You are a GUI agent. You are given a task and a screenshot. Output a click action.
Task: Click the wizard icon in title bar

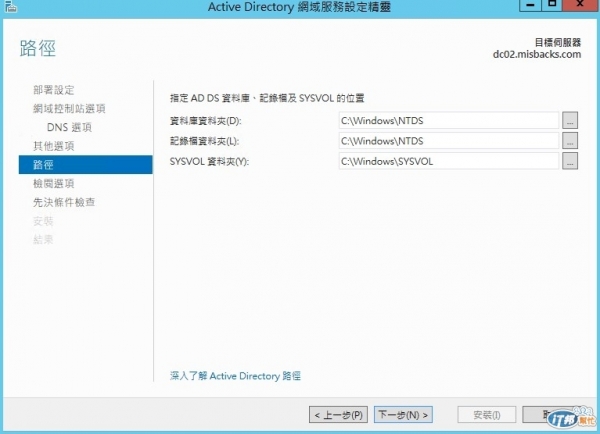(11, 6)
